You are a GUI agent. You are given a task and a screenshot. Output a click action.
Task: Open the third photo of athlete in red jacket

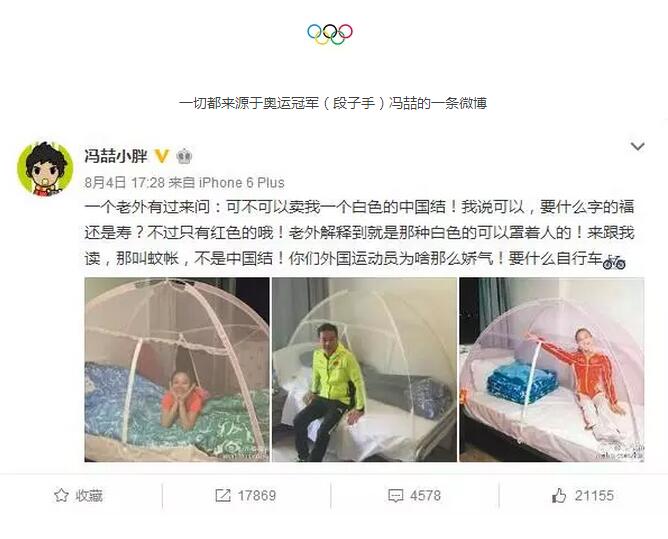pyautogui.click(x=552, y=369)
